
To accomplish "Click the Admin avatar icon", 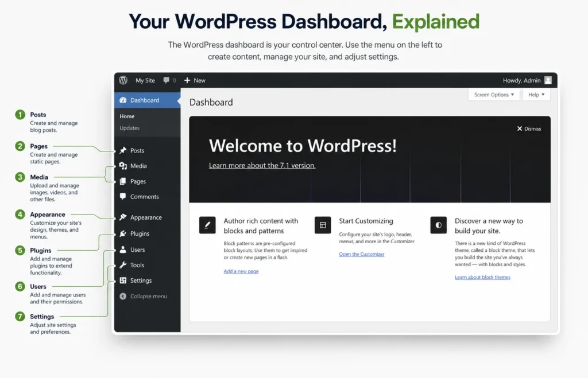I will click(548, 80).
